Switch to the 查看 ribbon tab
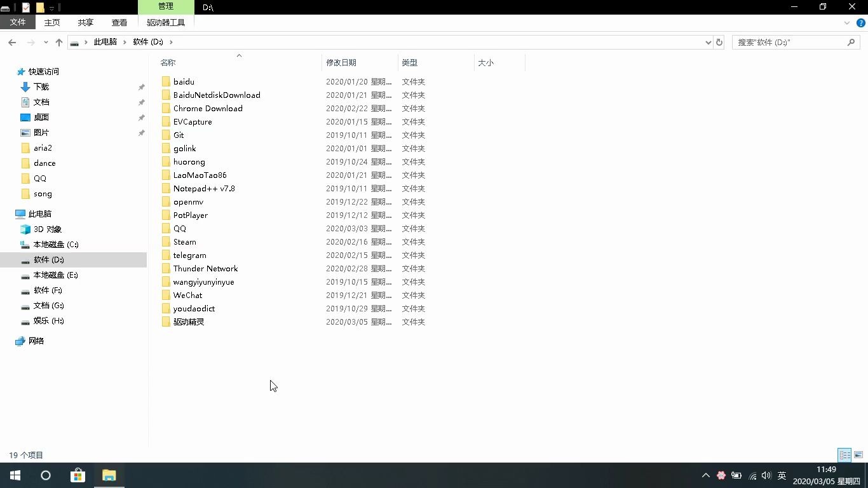Screen dimensions: 868x488 pos(119,22)
